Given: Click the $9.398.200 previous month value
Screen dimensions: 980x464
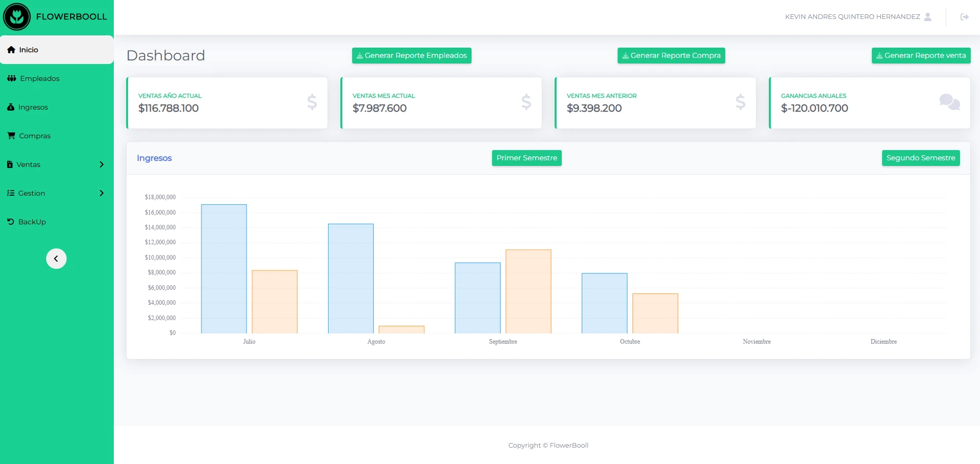Looking at the screenshot, I should [594, 108].
